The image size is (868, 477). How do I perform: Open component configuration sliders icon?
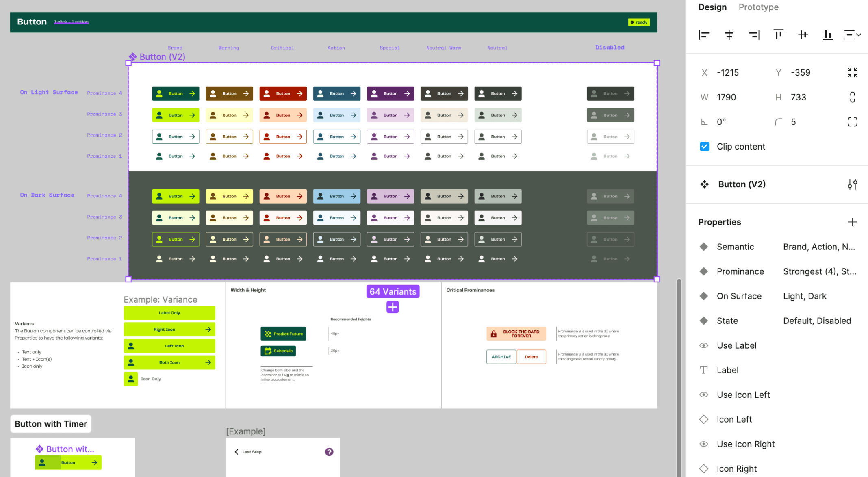(x=852, y=184)
